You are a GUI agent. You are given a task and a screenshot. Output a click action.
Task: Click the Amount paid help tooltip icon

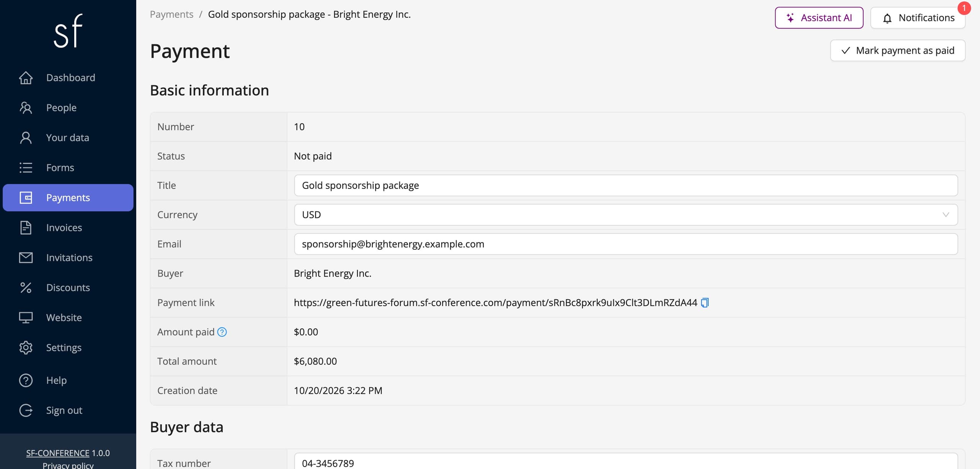[x=222, y=332]
